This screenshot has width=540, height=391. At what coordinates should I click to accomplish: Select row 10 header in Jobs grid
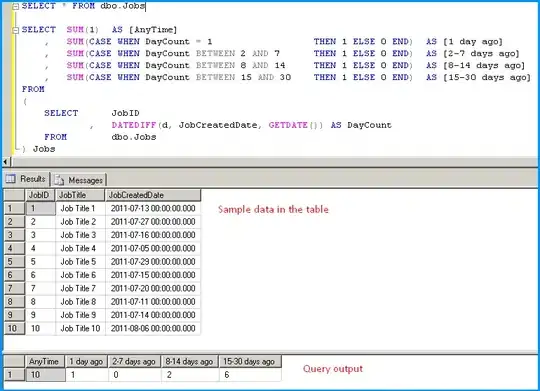(x=14, y=328)
